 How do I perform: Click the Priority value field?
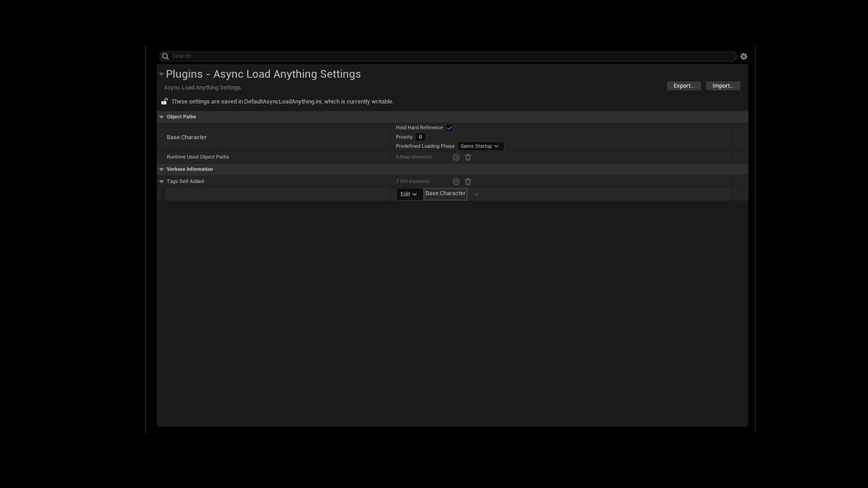(420, 137)
